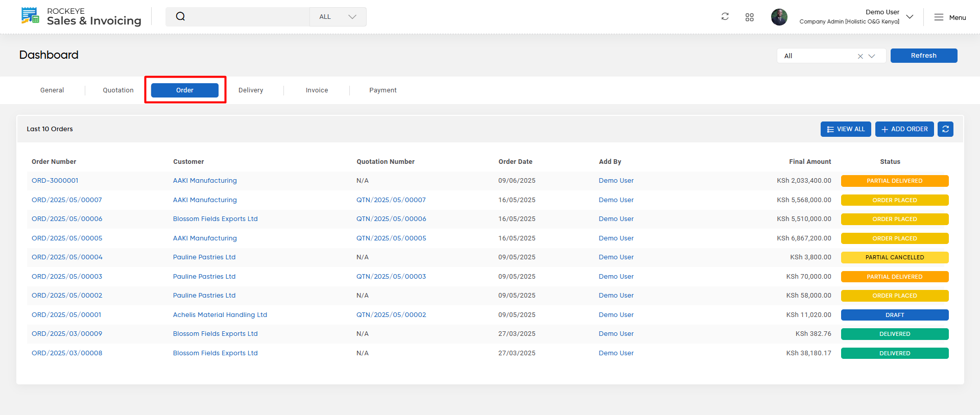Switch to the Delivery tab
980x415 pixels.
pyautogui.click(x=251, y=90)
